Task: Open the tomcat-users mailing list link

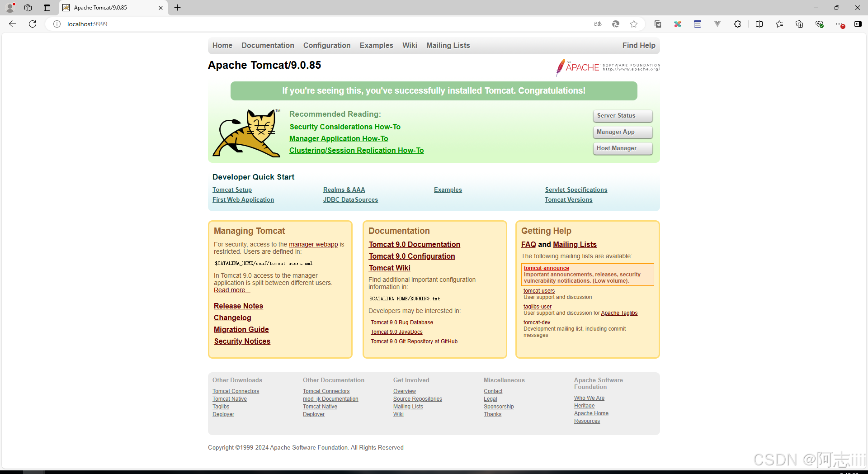Action: point(539,291)
